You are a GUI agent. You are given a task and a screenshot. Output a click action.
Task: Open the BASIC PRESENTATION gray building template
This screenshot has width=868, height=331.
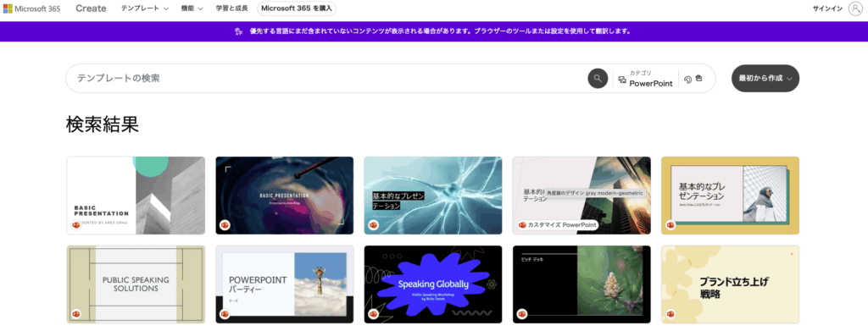[x=136, y=196]
